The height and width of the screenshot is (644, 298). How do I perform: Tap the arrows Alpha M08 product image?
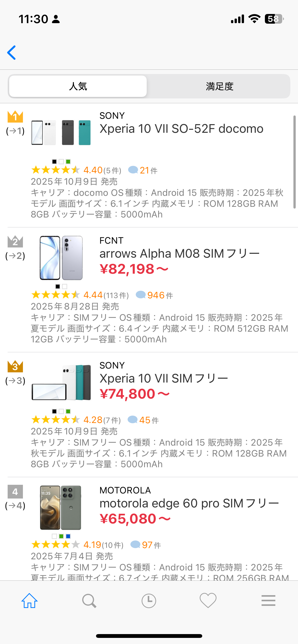(x=61, y=258)
